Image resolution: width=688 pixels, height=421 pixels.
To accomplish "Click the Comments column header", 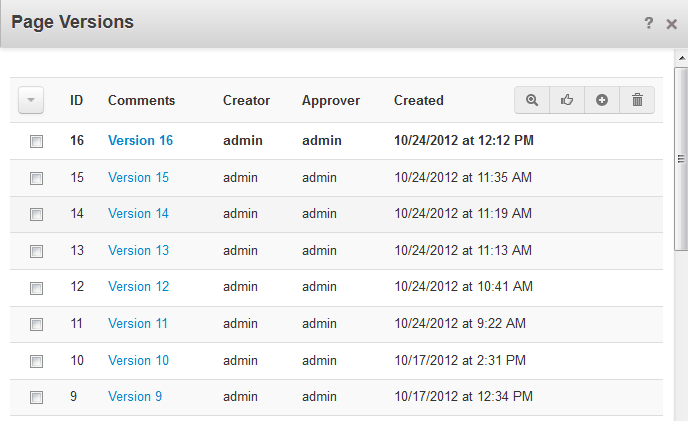I will 141,100.
